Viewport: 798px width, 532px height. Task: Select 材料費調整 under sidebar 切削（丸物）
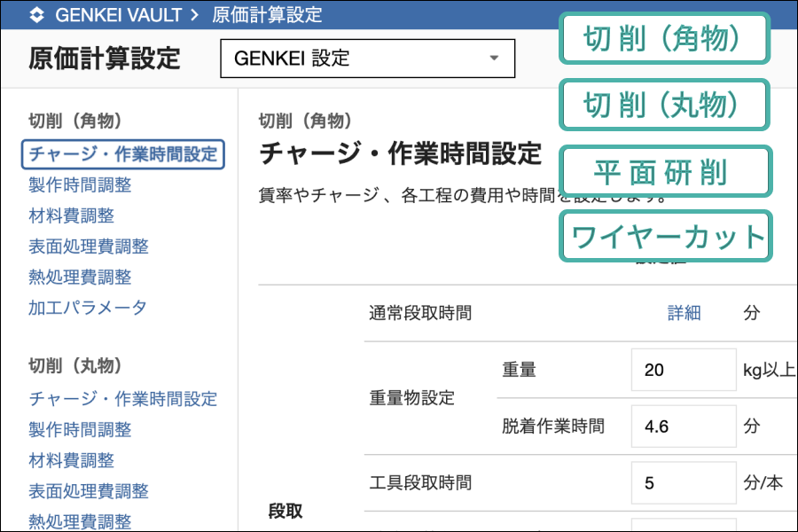[71, 460]
